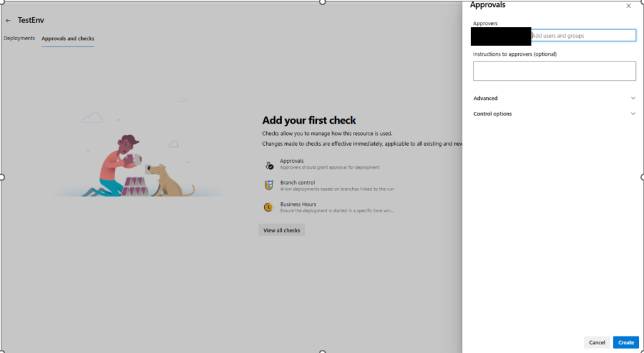Image resolution: width=644 pixels, height=353 pixels.
Task: Click the blacked-out approver entry
Action: [501, 36]
